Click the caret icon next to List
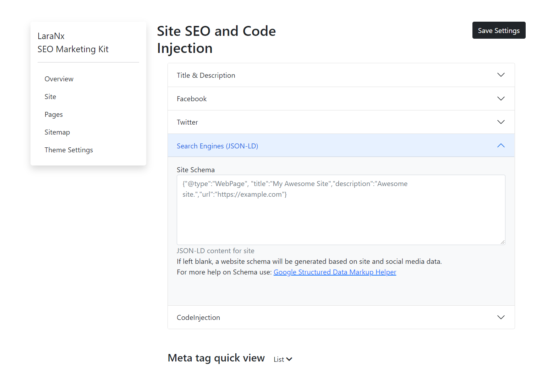 pyautogui.click(x=289, y=359)
